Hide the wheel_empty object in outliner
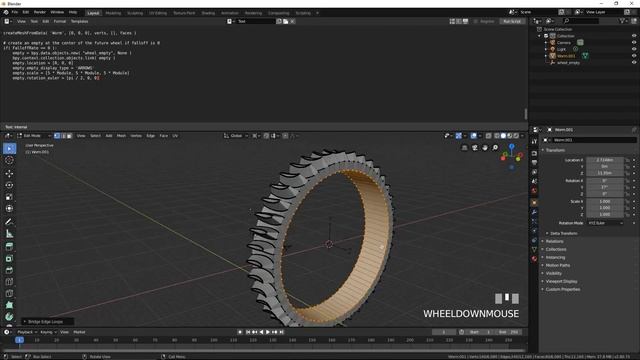The image size is (640, 360). [634, 62]
